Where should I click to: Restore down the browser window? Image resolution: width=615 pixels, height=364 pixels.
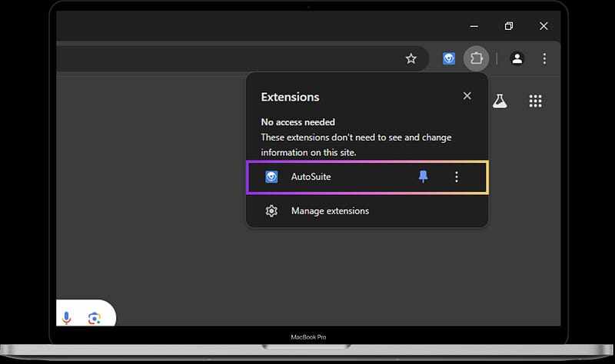click(509, 26)
